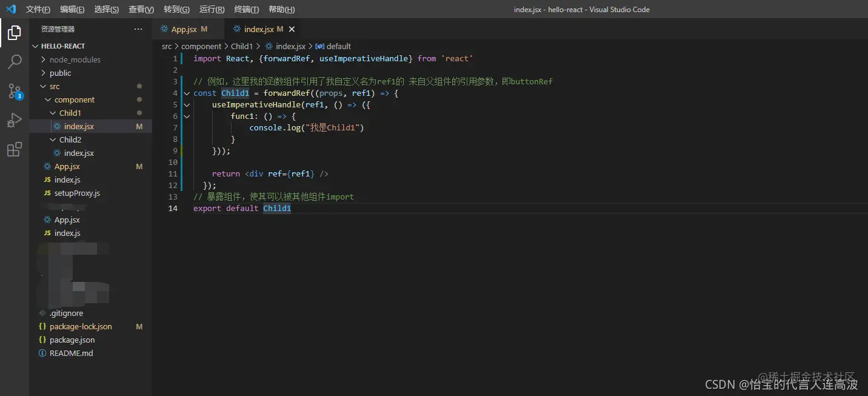Open the 终端(T) menu
The height and width of the screenshot is (396, 868).
[247, 9]
